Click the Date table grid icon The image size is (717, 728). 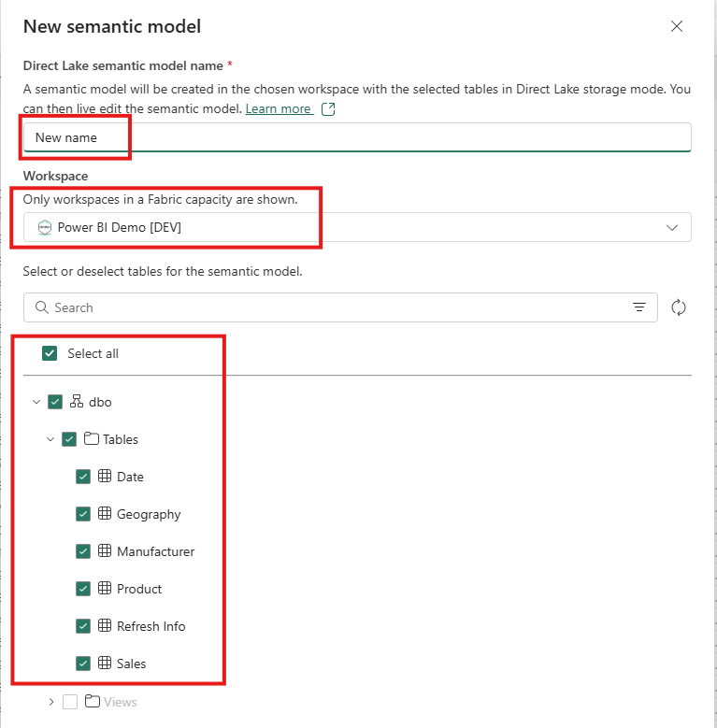point(105,477)
